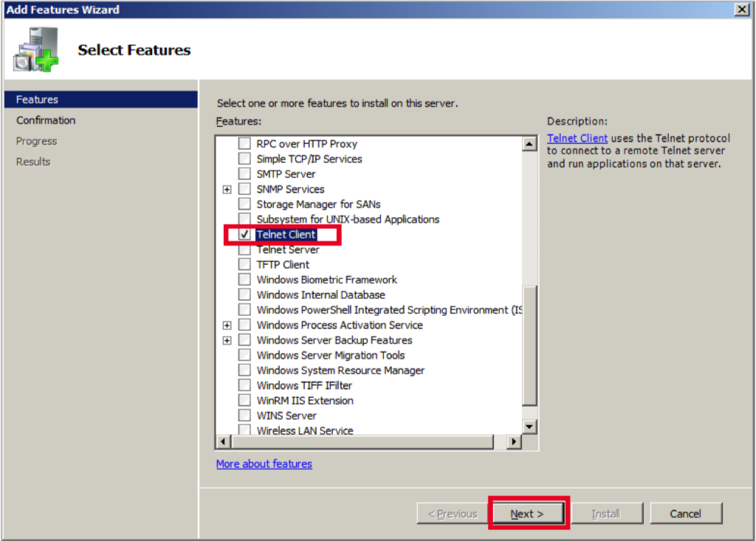Check the Windows TIFF IFilter checkbox
The image size is (756, 541).
point(244,385)
